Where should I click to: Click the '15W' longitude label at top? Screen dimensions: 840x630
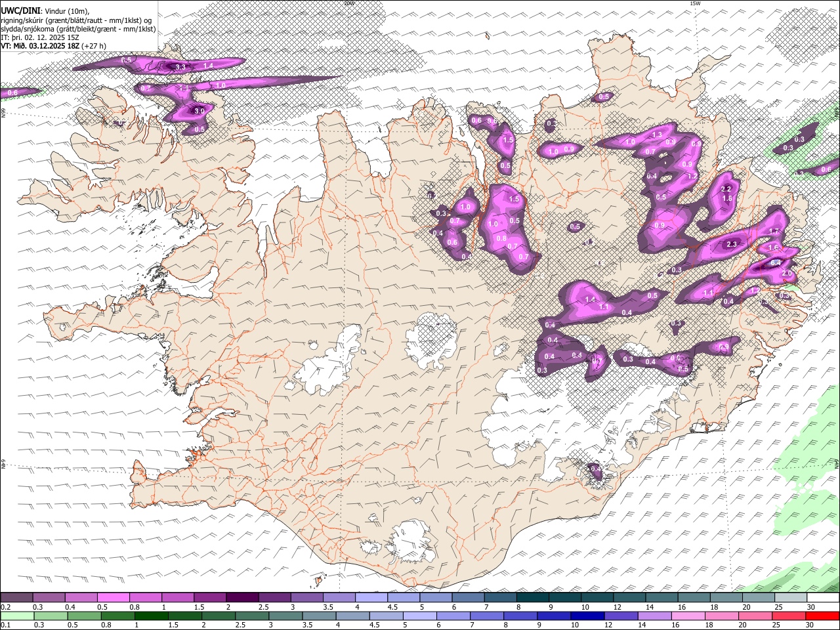click(695, 3)
